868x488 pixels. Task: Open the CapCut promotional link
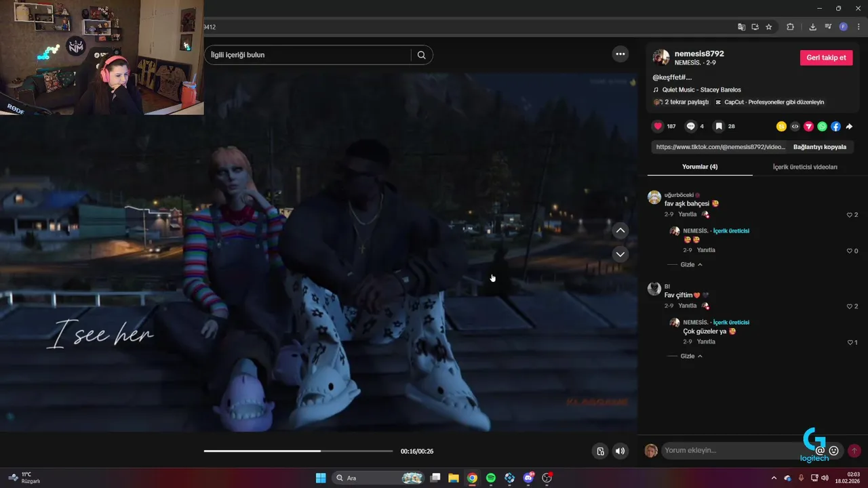coord(770,102)
